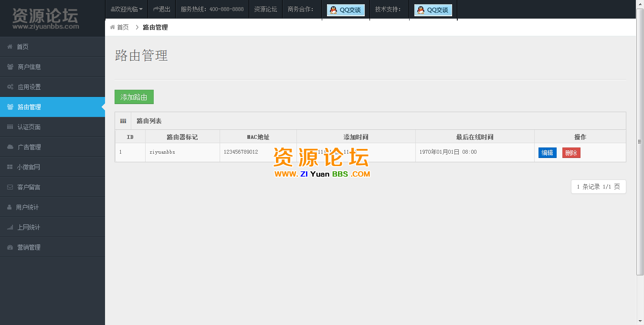Open 客户留言 sidebar entry
This screenshot has width=644, height=325.
(53, 187)
